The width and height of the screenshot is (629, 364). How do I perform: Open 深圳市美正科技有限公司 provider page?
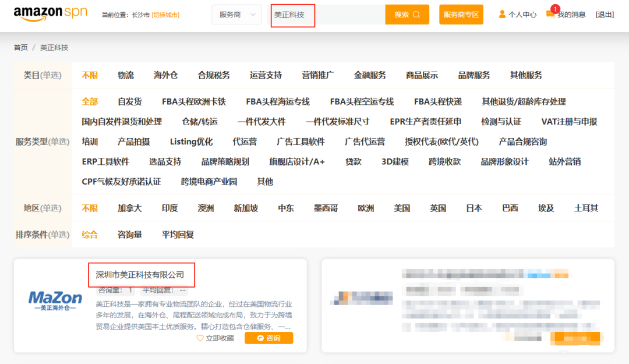tap(140, 275)
